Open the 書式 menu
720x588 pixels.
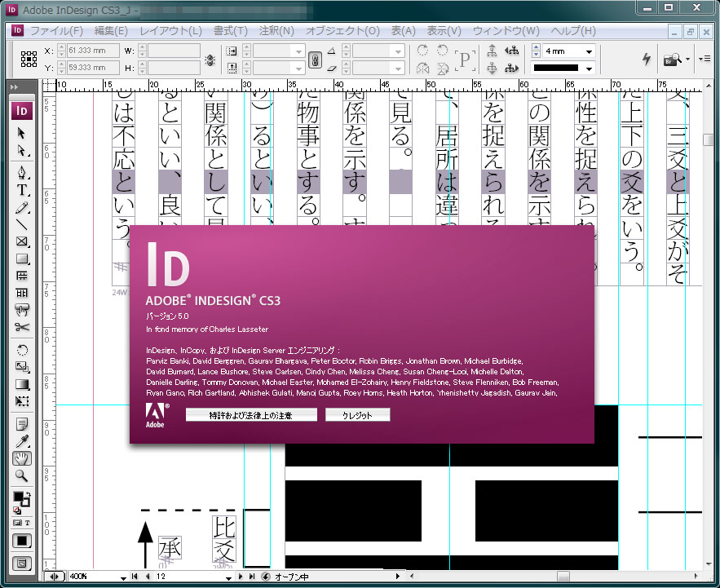point(229,31)
